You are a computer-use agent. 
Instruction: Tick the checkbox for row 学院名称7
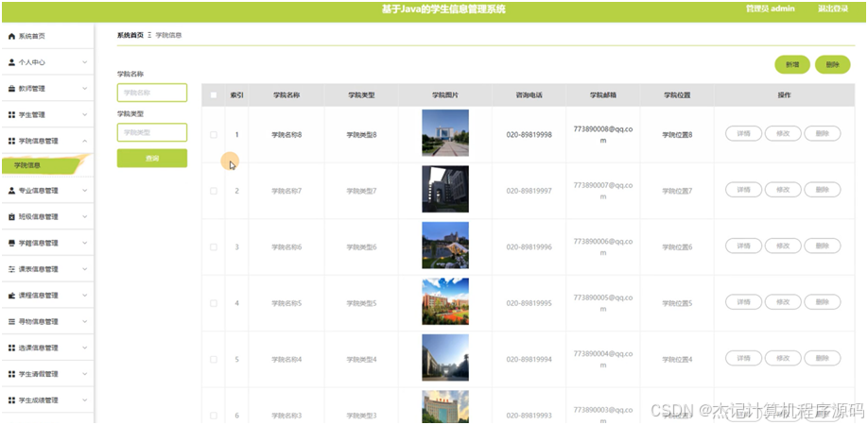click(214, 191)
